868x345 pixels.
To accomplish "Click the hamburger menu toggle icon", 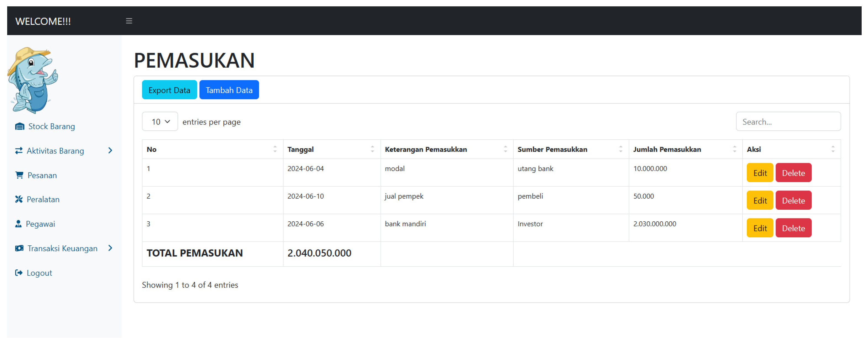I will [129, 21].
